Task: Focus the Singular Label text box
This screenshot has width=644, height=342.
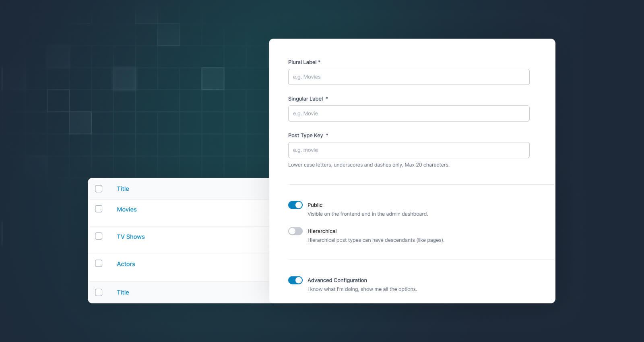Action: pos(409,113)
